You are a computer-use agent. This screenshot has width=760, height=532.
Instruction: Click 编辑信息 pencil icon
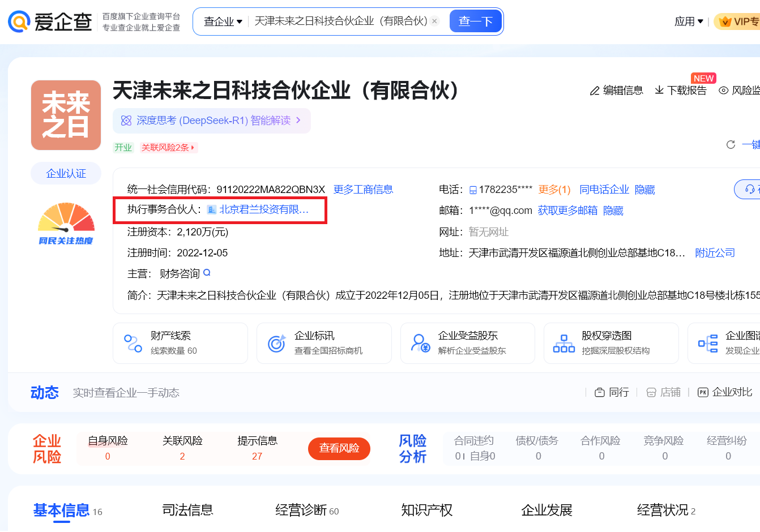click(595, 91)
